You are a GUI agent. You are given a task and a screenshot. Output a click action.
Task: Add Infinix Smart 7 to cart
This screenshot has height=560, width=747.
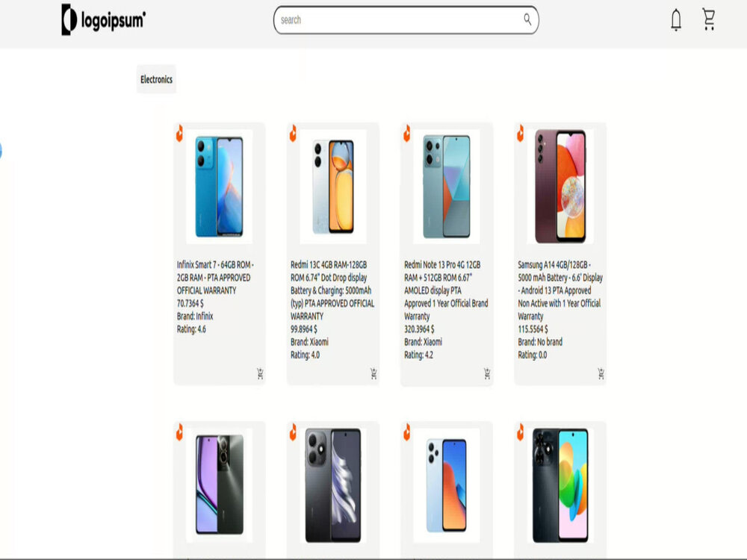[x=260, y=373]
